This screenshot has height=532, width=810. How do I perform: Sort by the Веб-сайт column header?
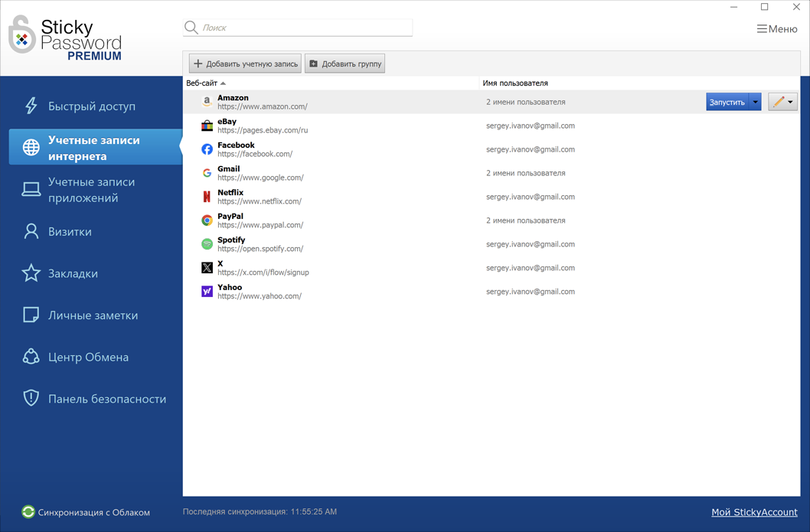point(202,83)
